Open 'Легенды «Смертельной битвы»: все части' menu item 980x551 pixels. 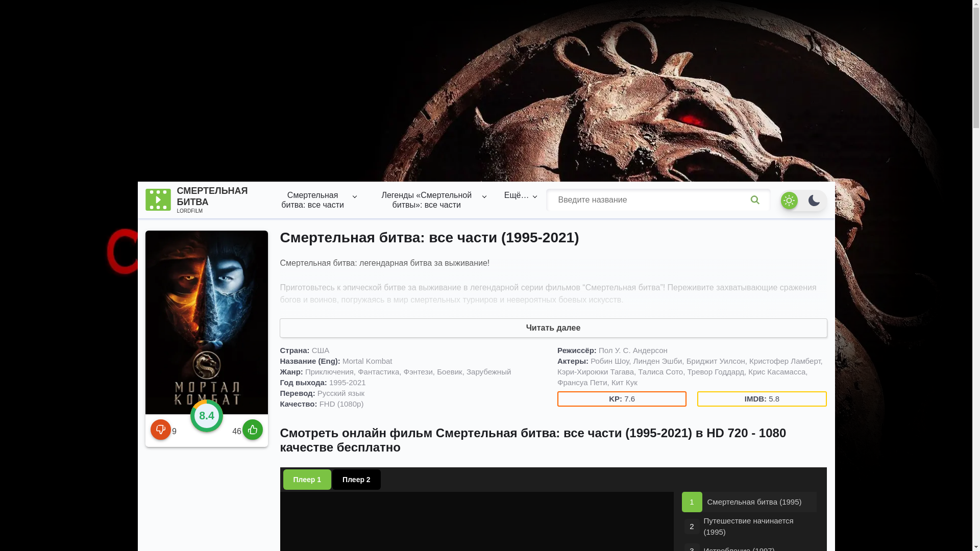click(426, 200)
